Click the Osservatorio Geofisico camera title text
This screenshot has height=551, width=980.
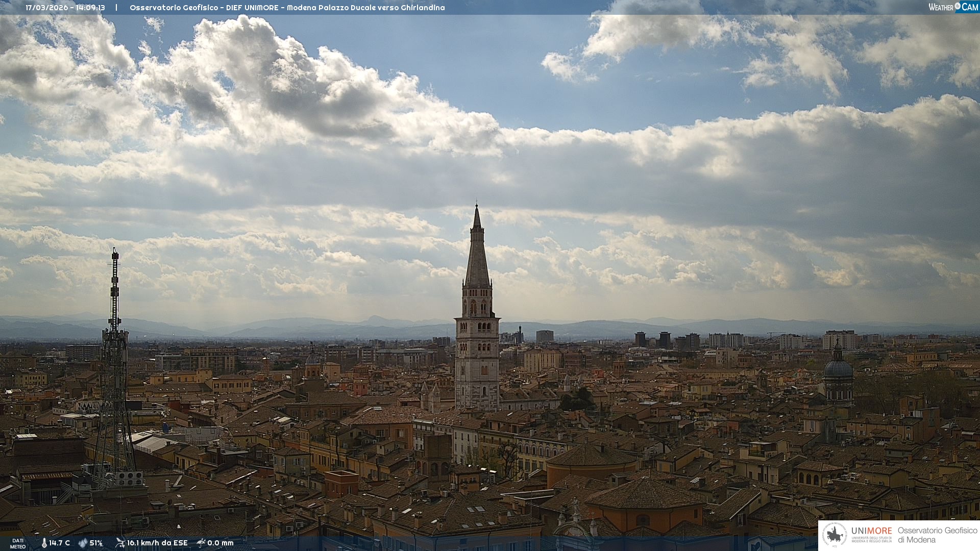287,8
